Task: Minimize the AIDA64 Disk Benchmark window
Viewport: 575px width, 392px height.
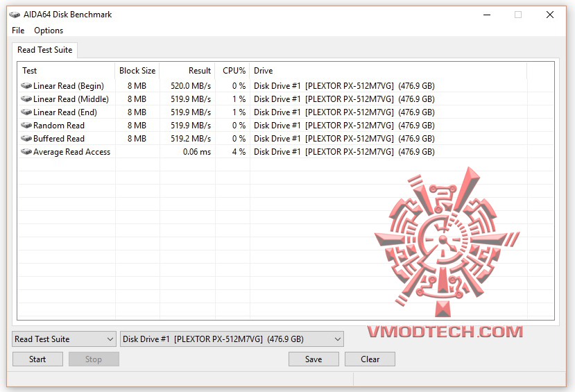Action: coord(487,15)
